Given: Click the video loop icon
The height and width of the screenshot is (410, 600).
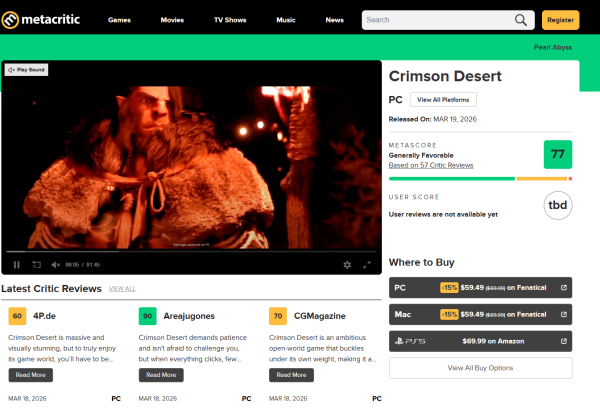Looking at the screenshot, I should [x=37, y=264].
